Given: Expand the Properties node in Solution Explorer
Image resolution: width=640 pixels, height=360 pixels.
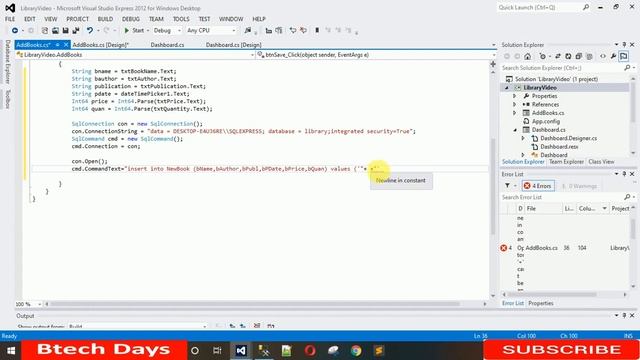Looking at the screenshot, I should (x=515, y=96).
